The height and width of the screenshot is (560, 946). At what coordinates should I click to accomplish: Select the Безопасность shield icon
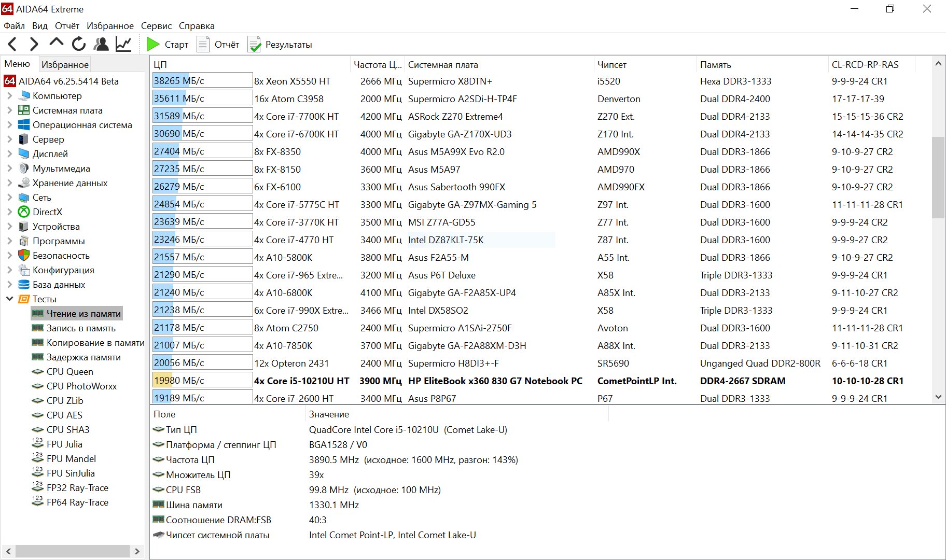click(24, 256)
